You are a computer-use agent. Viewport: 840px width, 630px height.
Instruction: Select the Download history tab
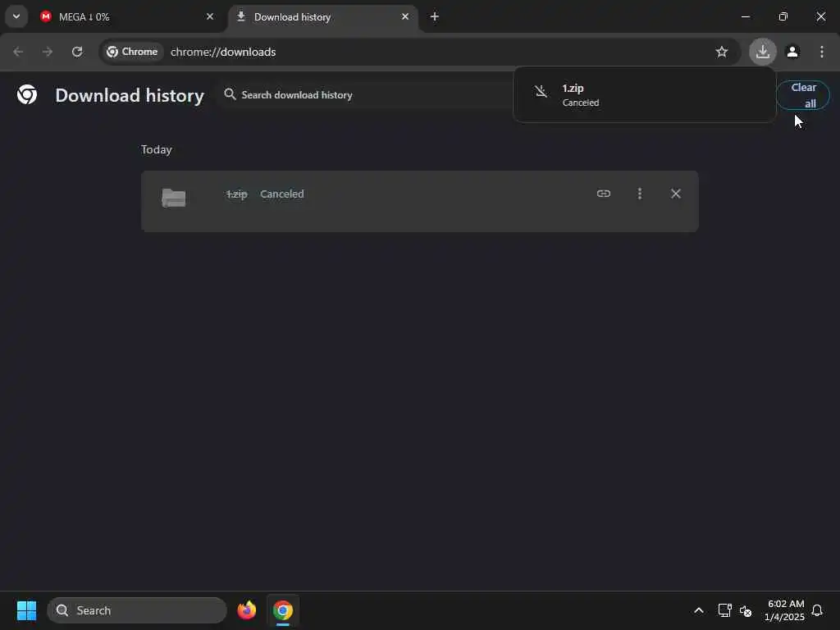(323, 16)
